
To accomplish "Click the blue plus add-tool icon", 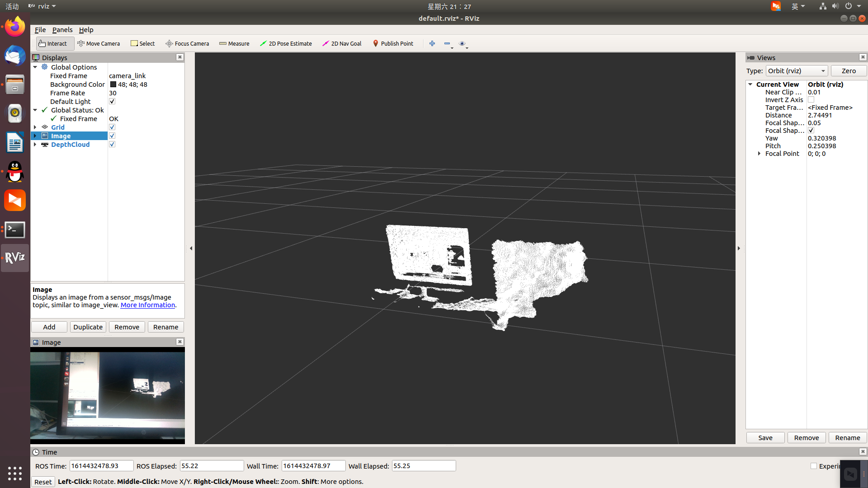I will coord(432,43).
